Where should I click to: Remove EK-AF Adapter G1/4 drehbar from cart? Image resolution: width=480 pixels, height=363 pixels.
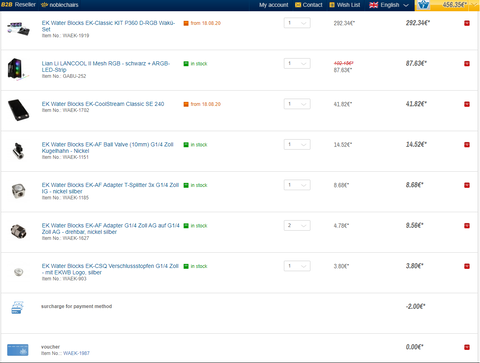(x=467, y=226)
